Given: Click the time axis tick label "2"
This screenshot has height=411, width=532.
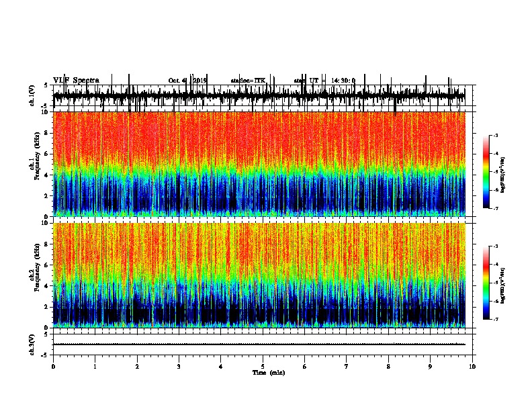Looking at the screenshot, I should coord(137,367).
